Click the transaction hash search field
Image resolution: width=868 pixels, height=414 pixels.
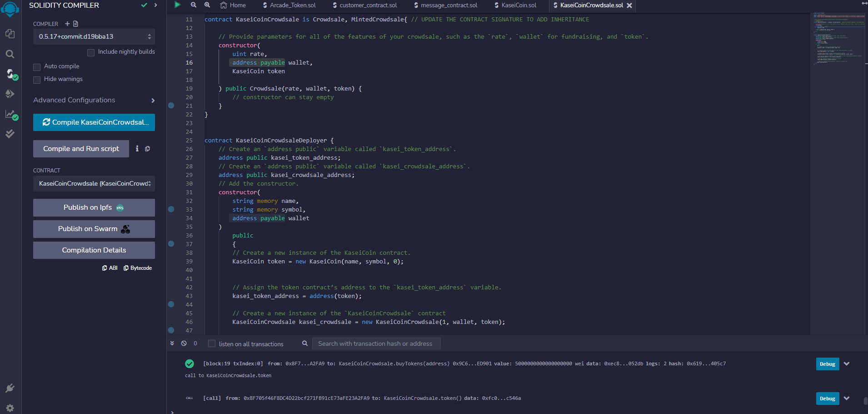click(x=376, y=343)
